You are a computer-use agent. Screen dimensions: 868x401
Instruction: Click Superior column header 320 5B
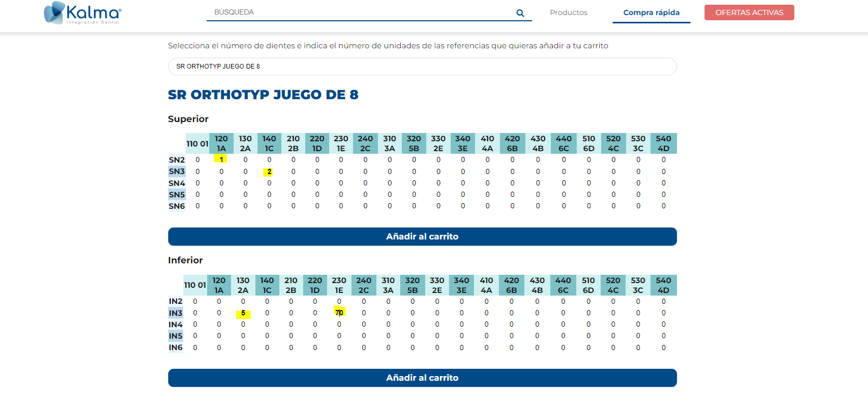414,143
